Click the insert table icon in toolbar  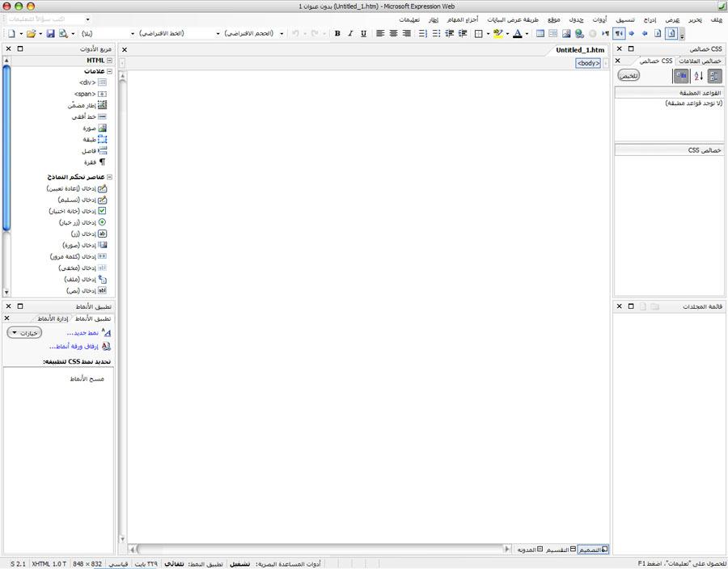click(540, 34)
